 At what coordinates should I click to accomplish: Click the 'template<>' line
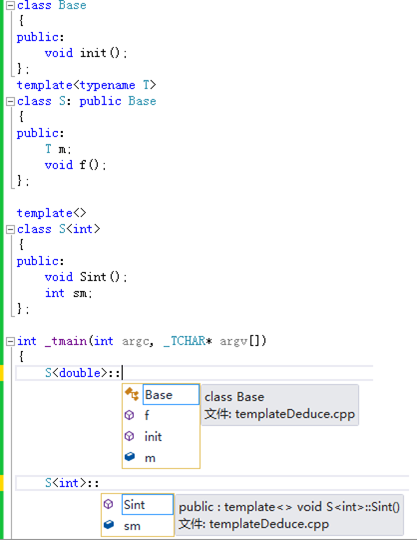52,213
